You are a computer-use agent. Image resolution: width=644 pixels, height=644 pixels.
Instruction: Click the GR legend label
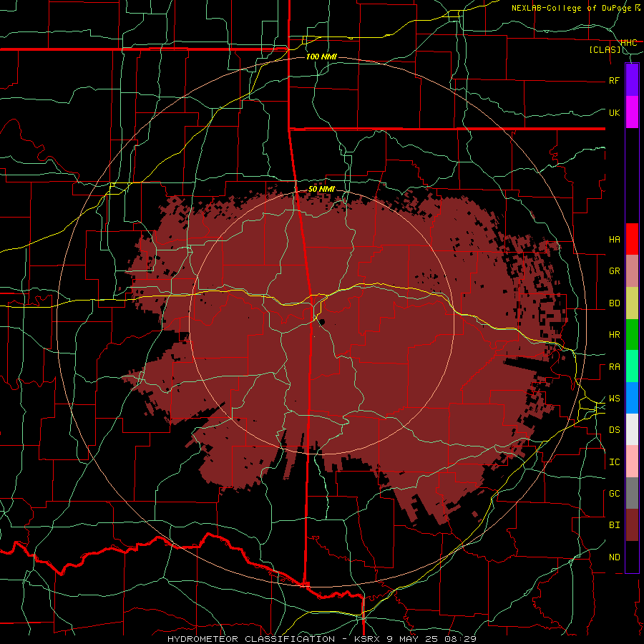(615, 271)
